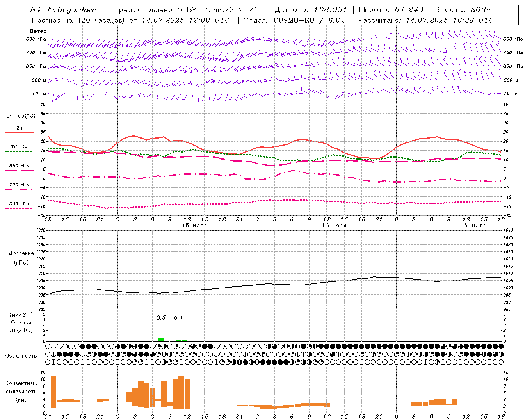This screenshot has height=420, width=525.
Task: Click the '1040' top pressure scale value on left
Action: (41, 230)
